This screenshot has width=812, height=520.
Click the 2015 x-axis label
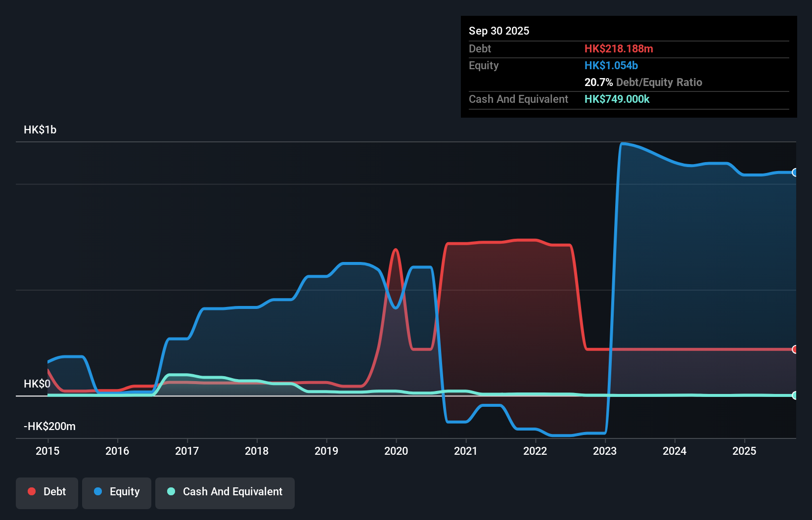[47, 451]
